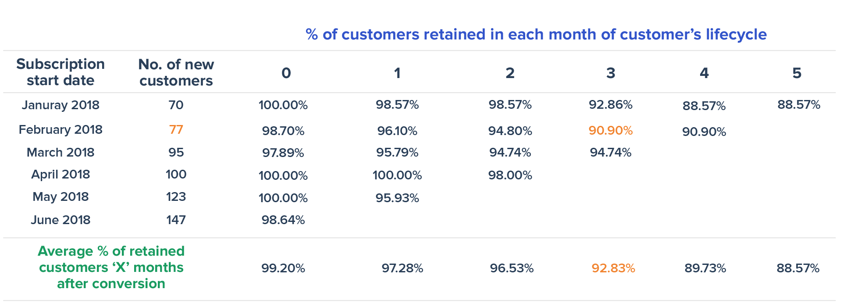
Task: Click the 99.20% average retention cell
Action: click(x=283, y=268)
